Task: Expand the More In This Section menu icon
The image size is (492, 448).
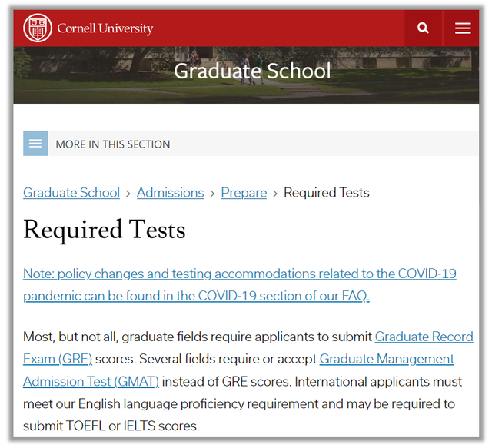Action: pyautogui.click(x=35, y=144)
